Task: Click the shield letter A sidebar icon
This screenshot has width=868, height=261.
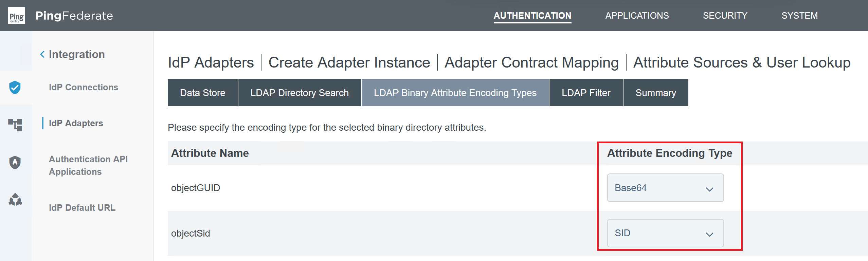Action: point(15,162)
